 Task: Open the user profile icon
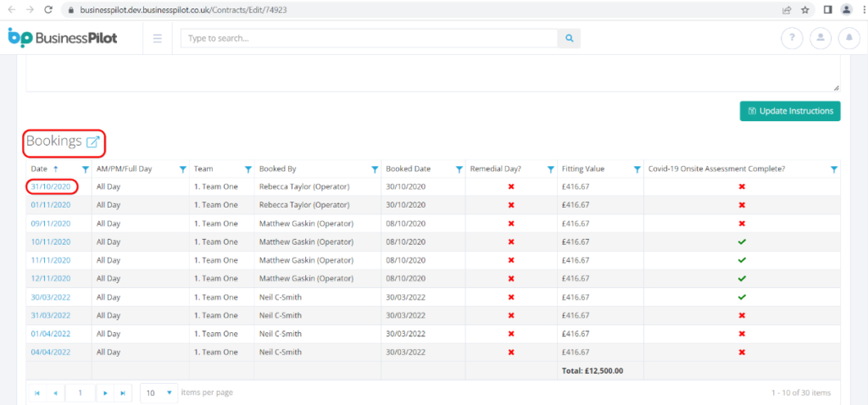coord(820,38)
